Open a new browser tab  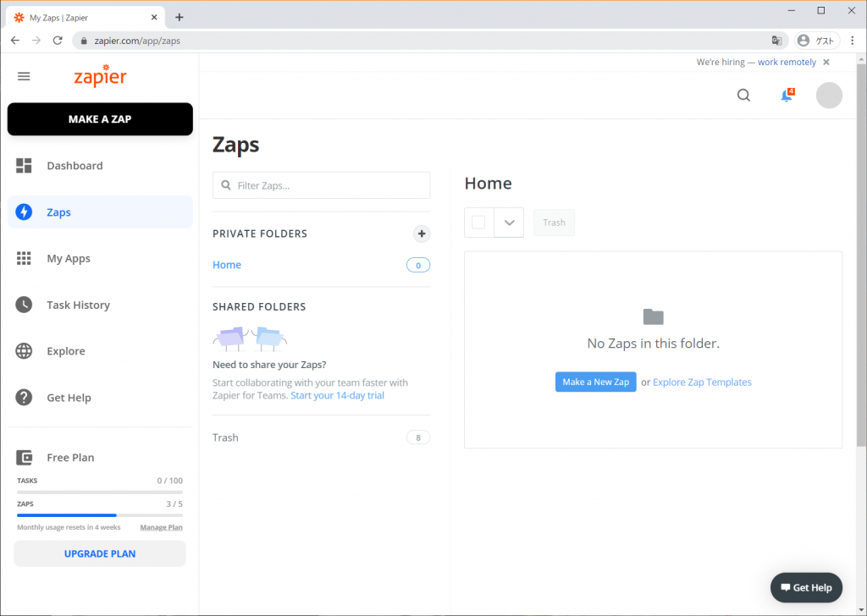(179, 18)
